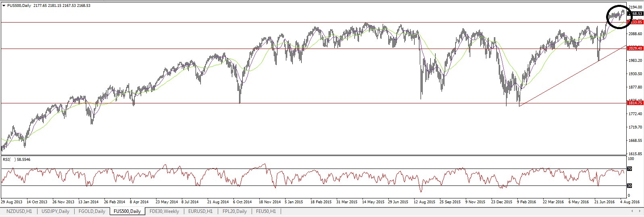Click the 1668.55 value on price scale
This screenshot has width=644, height=217.
click(636, 141)
